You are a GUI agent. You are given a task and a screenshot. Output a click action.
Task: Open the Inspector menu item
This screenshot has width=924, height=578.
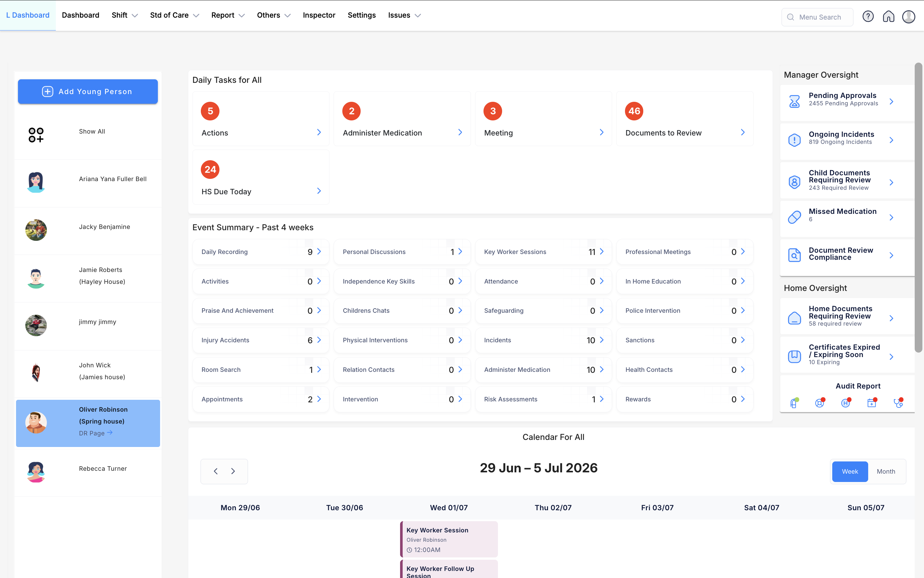click(x=319, y=15)
